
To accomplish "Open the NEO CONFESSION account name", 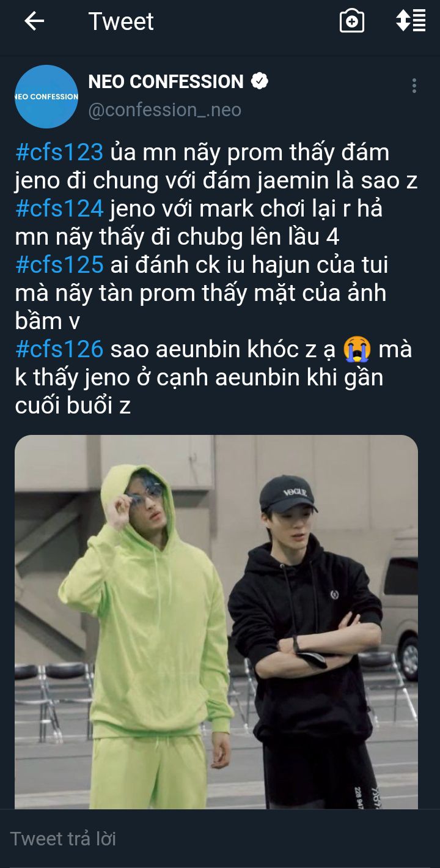I will point(166,81).
